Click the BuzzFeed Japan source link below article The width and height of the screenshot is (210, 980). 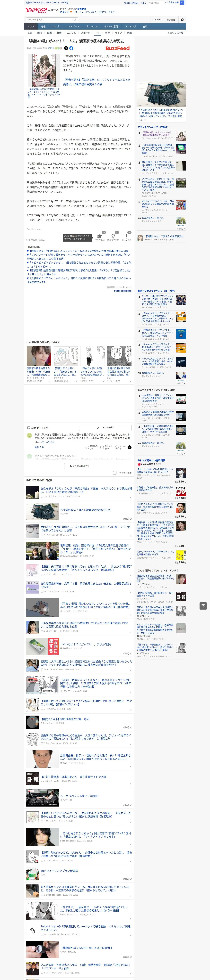pos(123,291)
